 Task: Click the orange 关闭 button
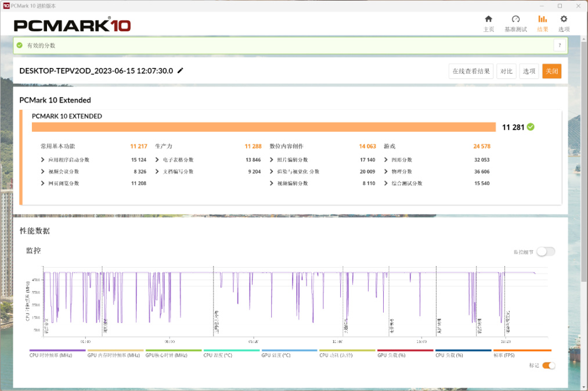coord(551,71)
